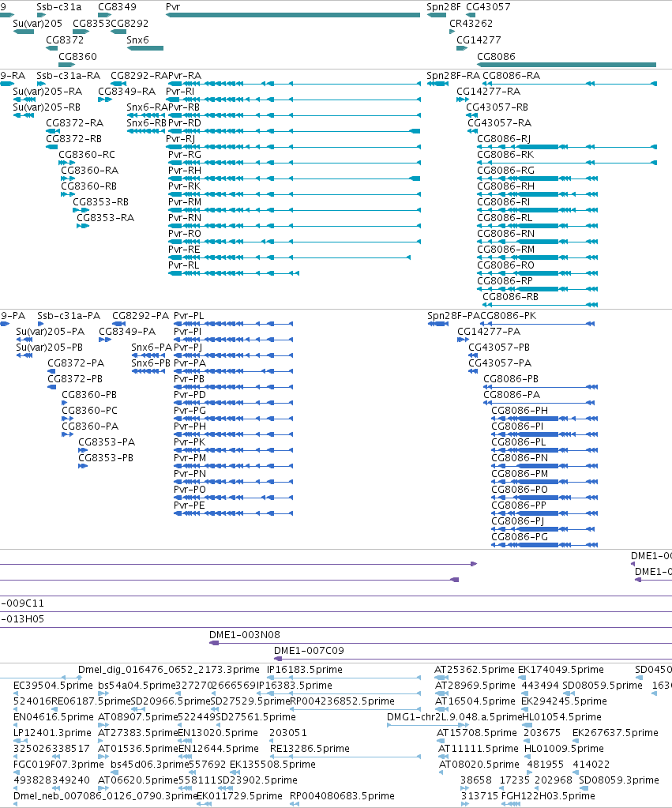672x808 pixels.
Task: Click protein label CG14277-PA
Action: [489, 332]
